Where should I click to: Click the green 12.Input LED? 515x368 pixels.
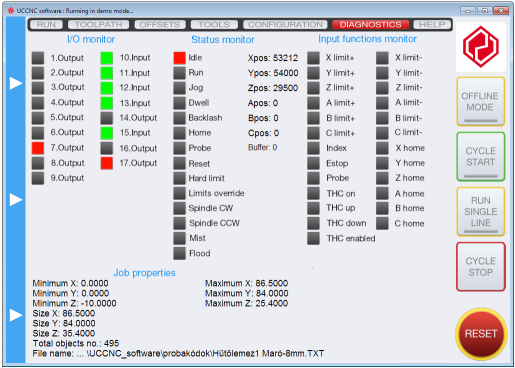[107, 87]
